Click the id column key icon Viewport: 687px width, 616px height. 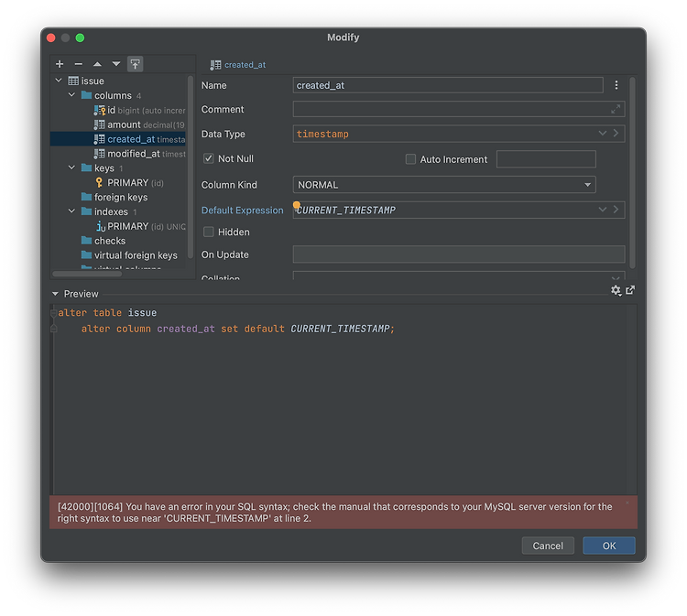pos(100,110)
